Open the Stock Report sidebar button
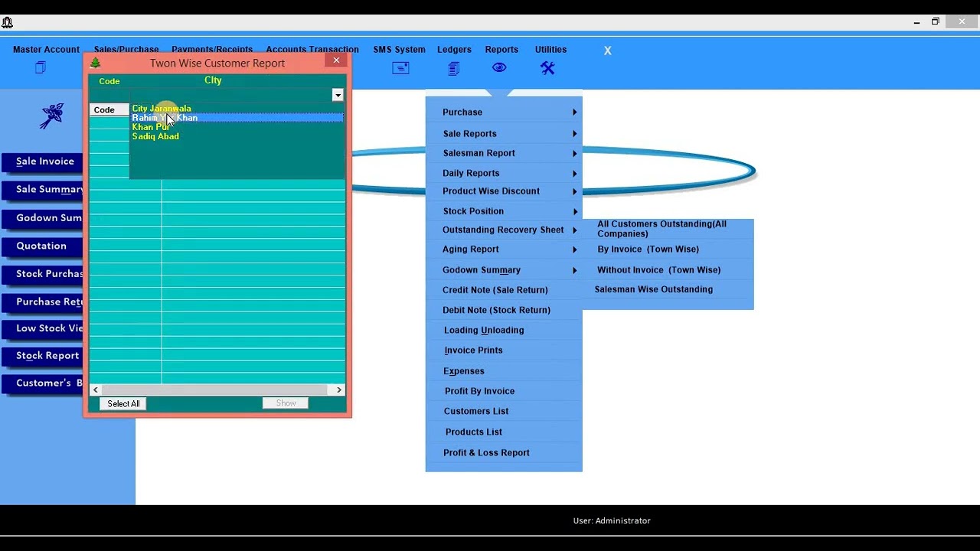 tap(42, 356)
